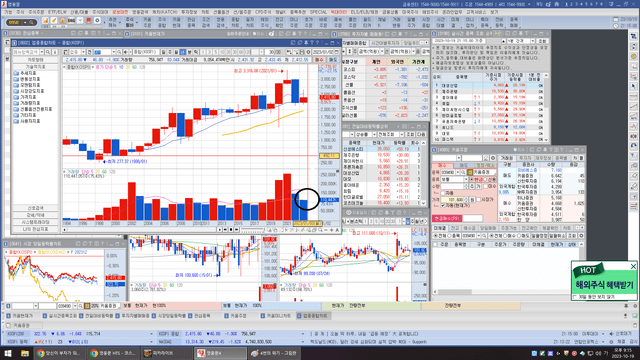The height and width of the screenshot is (360, 640).
Task: Click the chart zoom magnifier in bottom chart toolbar
Action: click(x=320, y=230)
